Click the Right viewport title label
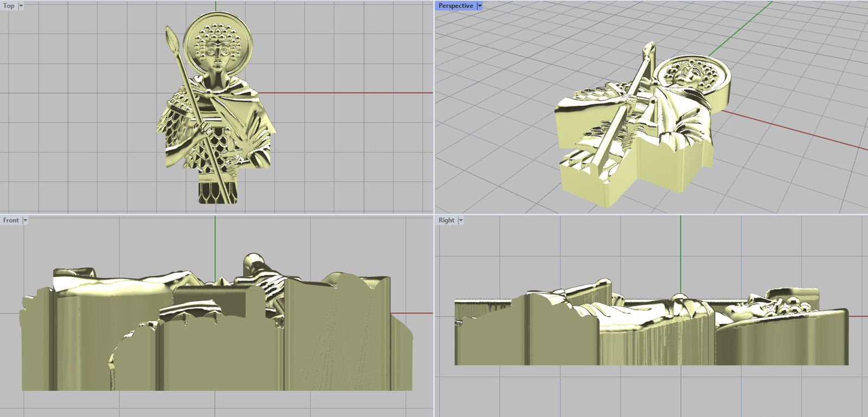The width and height of the screenshot is (868, 417). pyautogui.click(x=446, y=220)
